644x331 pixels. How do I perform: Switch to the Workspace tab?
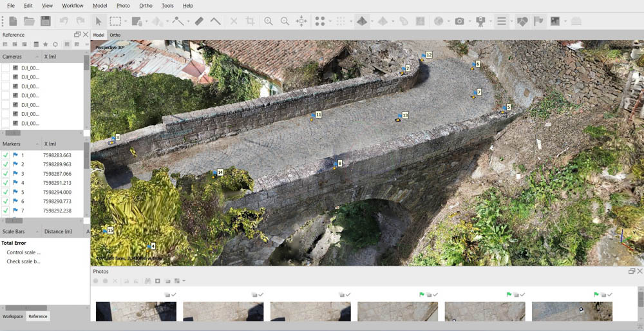13,316
